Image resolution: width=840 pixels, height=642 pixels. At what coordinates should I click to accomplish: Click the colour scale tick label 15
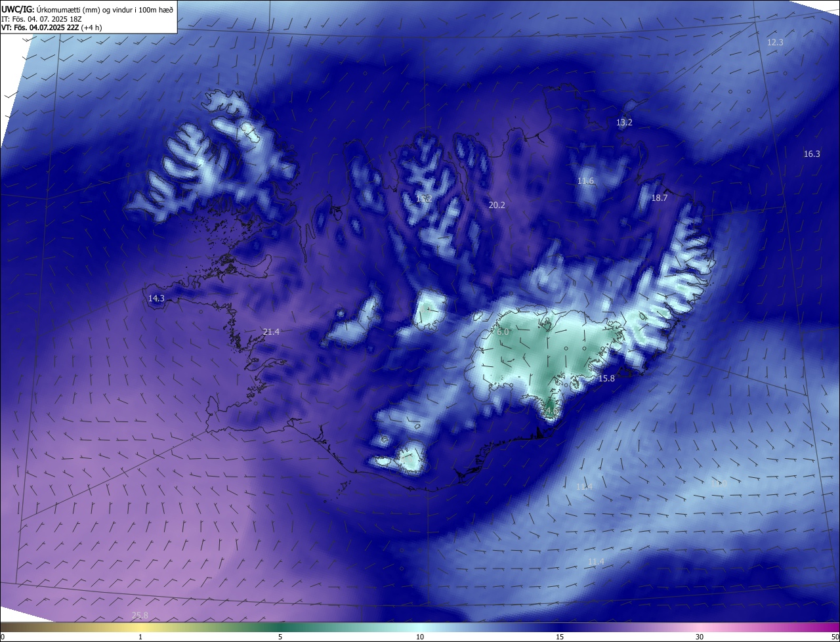pos(560,637)
